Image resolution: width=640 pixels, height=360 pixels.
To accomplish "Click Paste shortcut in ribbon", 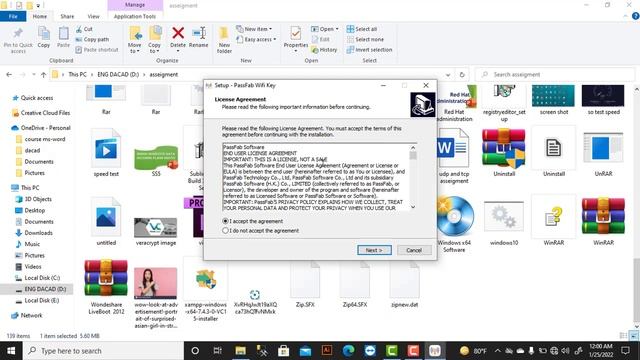I will [97, 50].
